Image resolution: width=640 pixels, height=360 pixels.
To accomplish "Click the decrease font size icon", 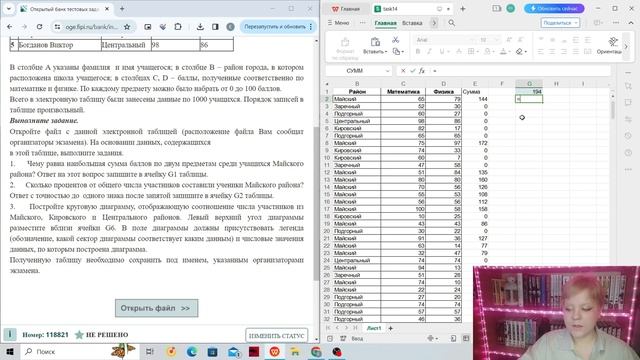I will click(520, 40).
